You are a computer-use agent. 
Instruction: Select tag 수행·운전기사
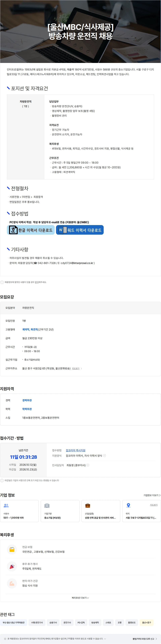[37, 623]
